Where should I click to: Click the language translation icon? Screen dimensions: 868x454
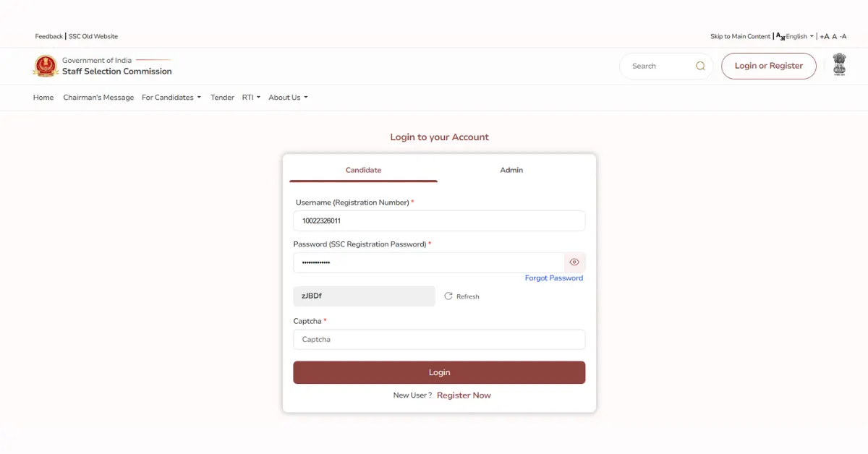click(779, 35)
